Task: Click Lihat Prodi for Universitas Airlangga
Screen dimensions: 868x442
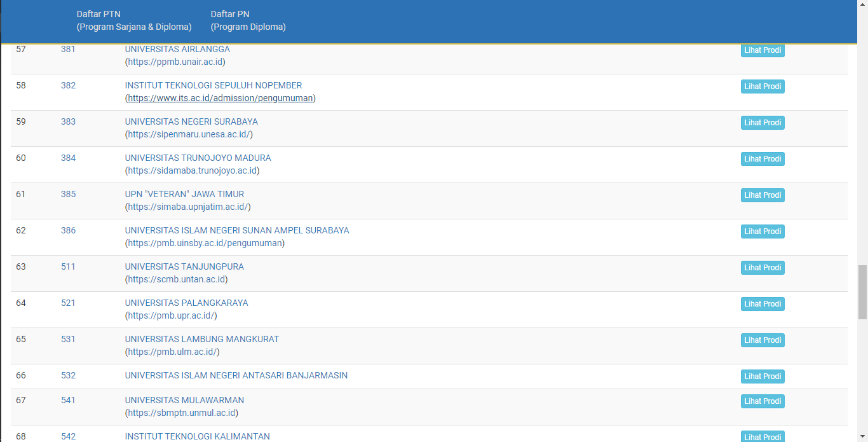Action: point(763,50)
